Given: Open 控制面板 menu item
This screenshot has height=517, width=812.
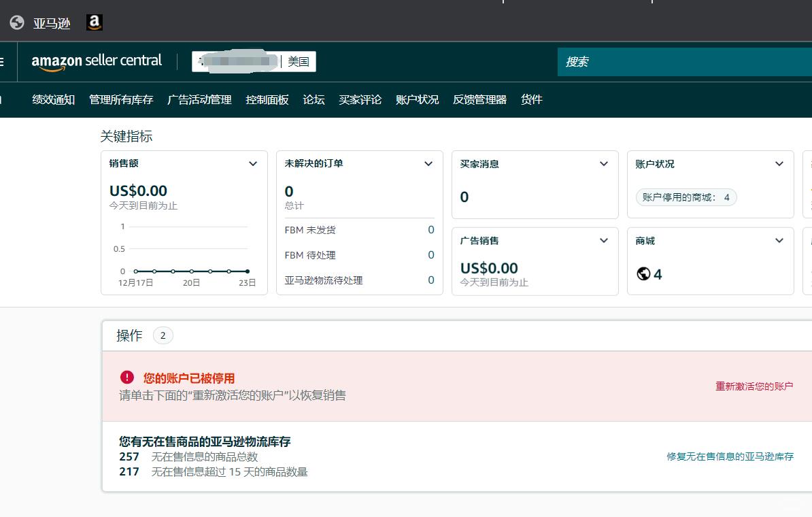Looking at the screenshot, I should coord(267,99).
